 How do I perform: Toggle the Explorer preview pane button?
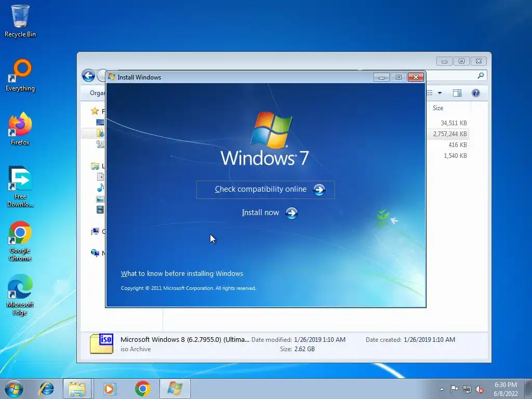pyautogui.click(x=457, y=93)
